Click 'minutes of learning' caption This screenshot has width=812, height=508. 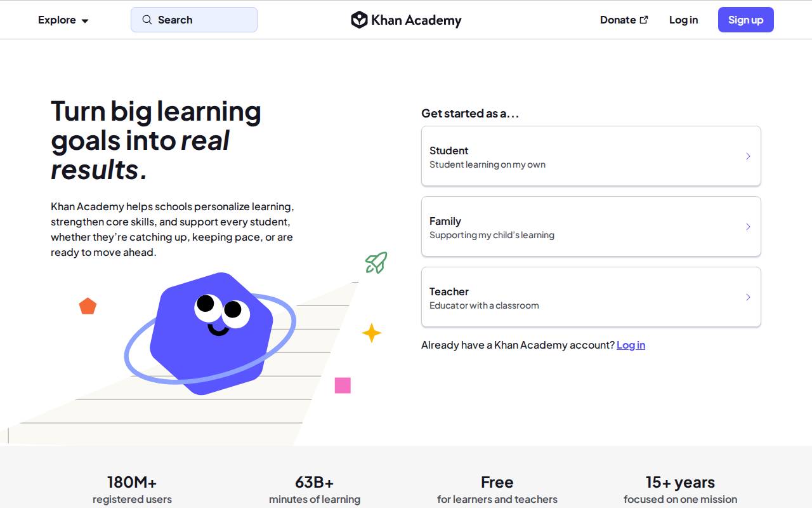tap(315, 499)
